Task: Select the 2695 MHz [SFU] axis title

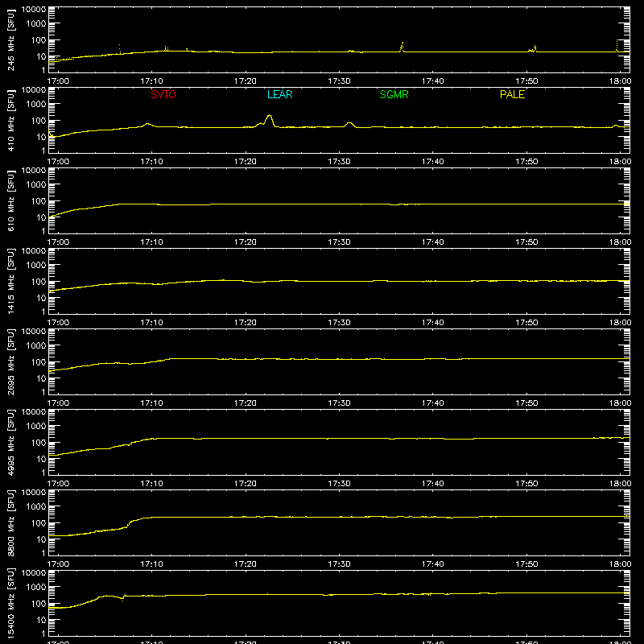Action: [10, 361]
